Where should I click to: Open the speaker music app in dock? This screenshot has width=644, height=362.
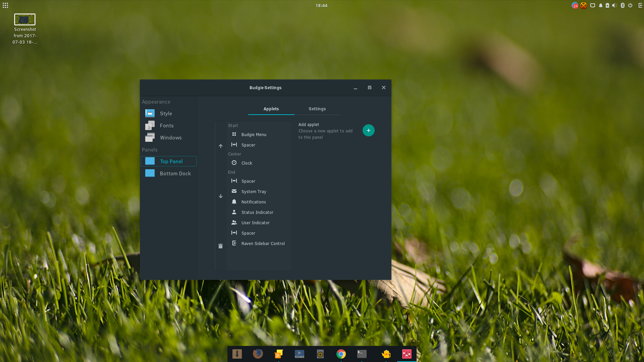click(320, 354)
